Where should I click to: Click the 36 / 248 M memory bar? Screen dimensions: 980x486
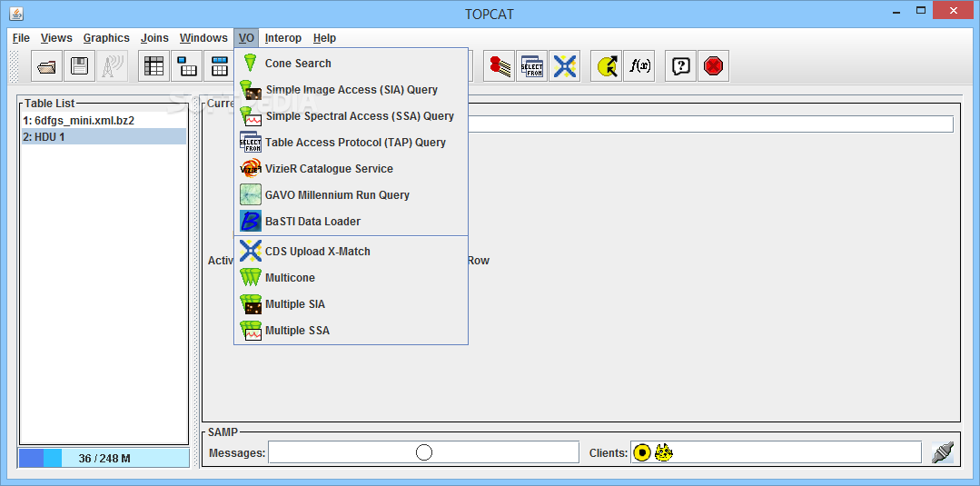[x=104, y=458]
